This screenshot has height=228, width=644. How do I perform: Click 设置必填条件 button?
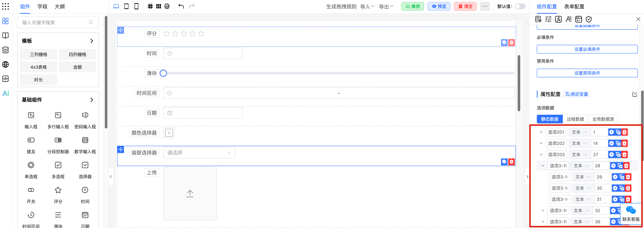587,49
